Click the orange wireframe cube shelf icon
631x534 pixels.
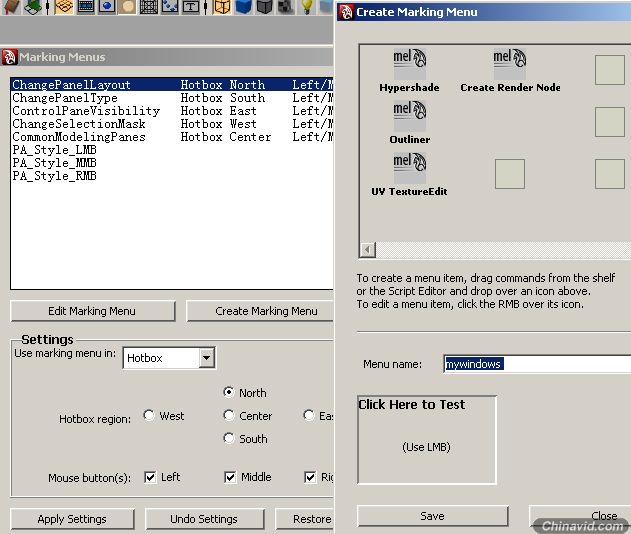(221, 7)
